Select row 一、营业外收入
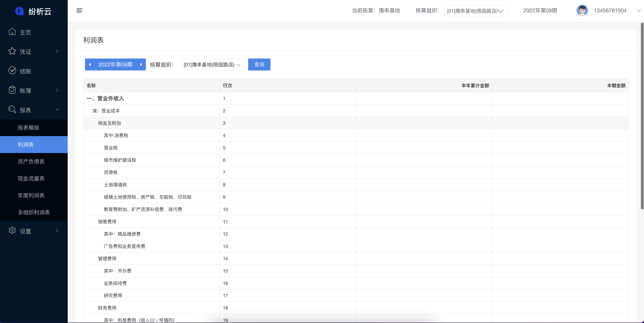Screen dimensions: 644x323 click(356, 98)
